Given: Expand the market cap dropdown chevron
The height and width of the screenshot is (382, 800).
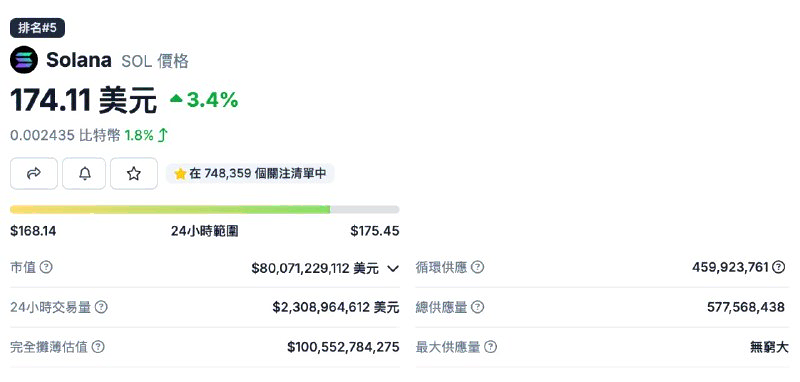Looking at the screenshot, I should (x=392, y=268).
